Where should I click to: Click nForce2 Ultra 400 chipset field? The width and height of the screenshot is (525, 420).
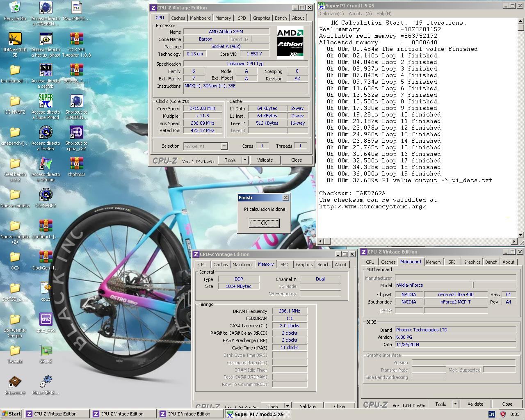click(x=456, y=294)
